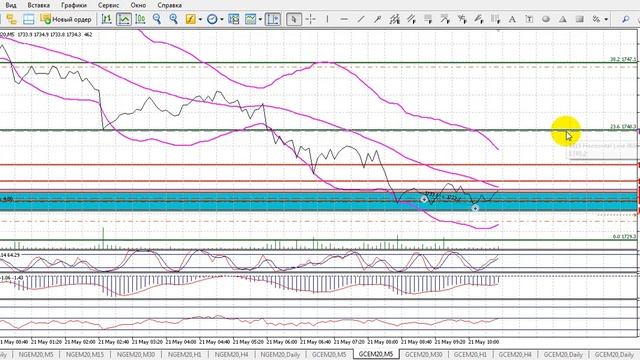Expand the Indicators dropdown arrow
The height and width of the screenshot is (360, 640).
pyautogui.click(x=200, y=20)
